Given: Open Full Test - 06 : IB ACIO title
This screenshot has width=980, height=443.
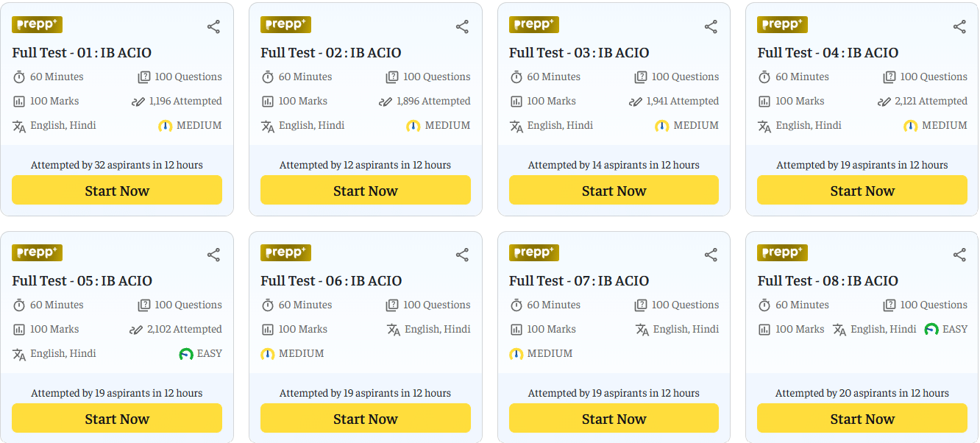Looking at the screenshot, I should click(330, 280).
